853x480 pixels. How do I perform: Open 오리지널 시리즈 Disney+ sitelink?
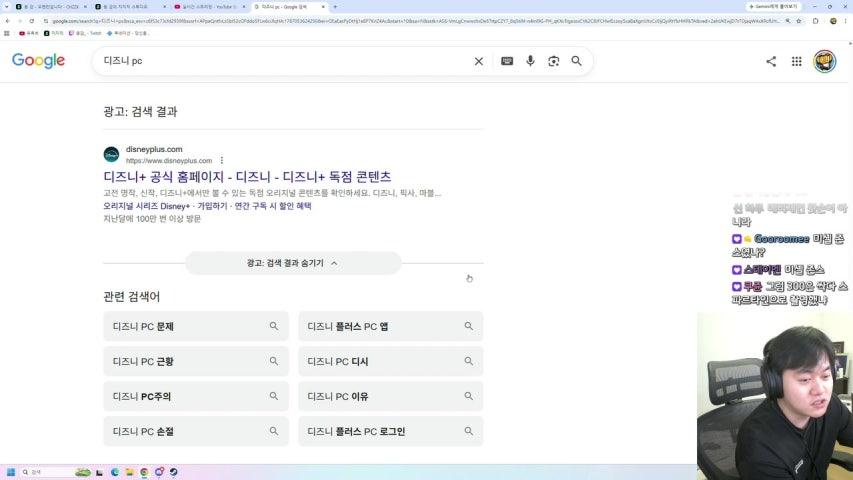pyautogui.click(x=147, y=206)
